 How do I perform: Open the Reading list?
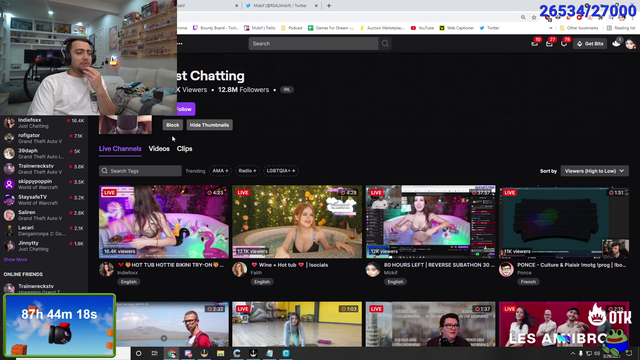click(621, 28)
